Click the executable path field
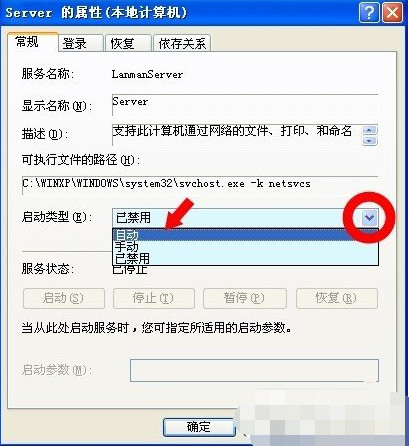The width and height of the screenshot is (409, 446). point(200,185)
